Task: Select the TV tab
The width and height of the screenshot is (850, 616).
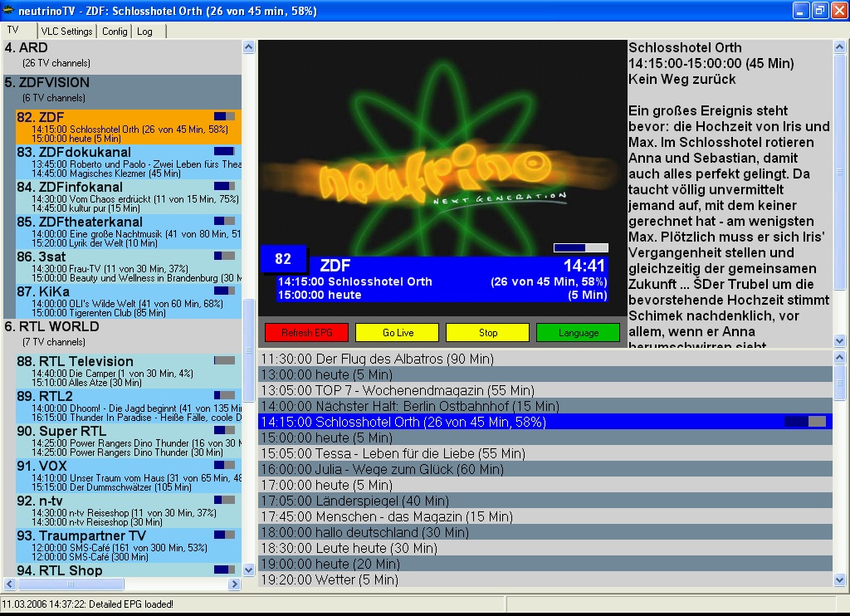Action: [13, 31]
